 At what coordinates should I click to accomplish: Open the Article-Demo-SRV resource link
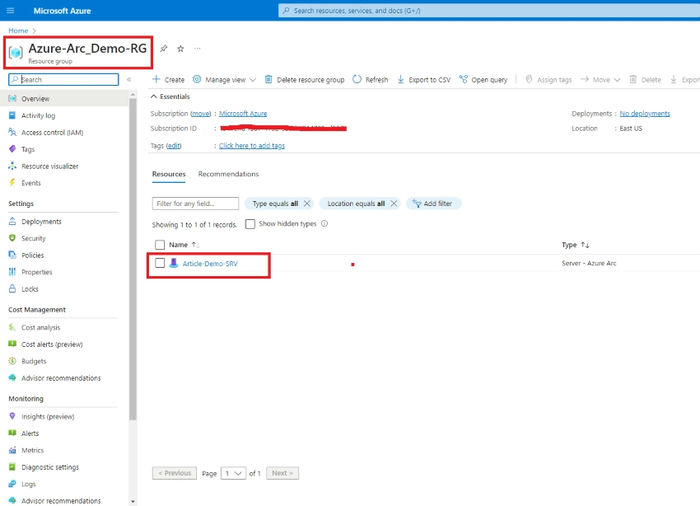(x=210, y=263)
